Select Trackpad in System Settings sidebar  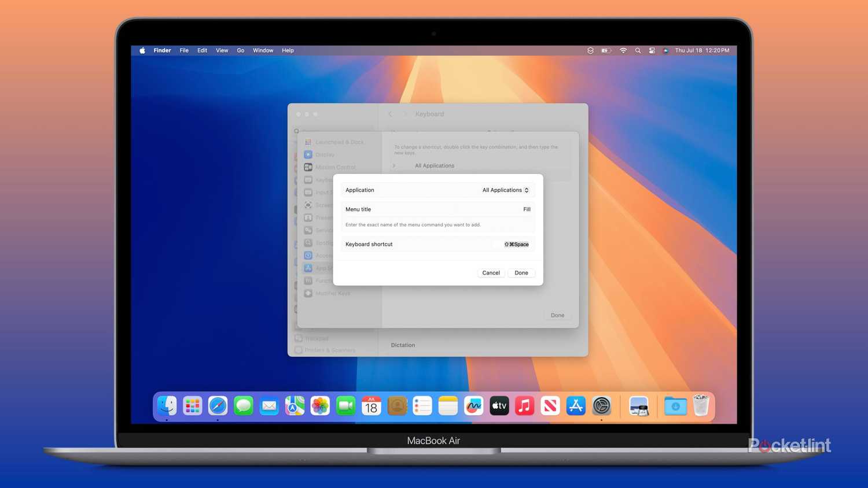click(316, 338)
